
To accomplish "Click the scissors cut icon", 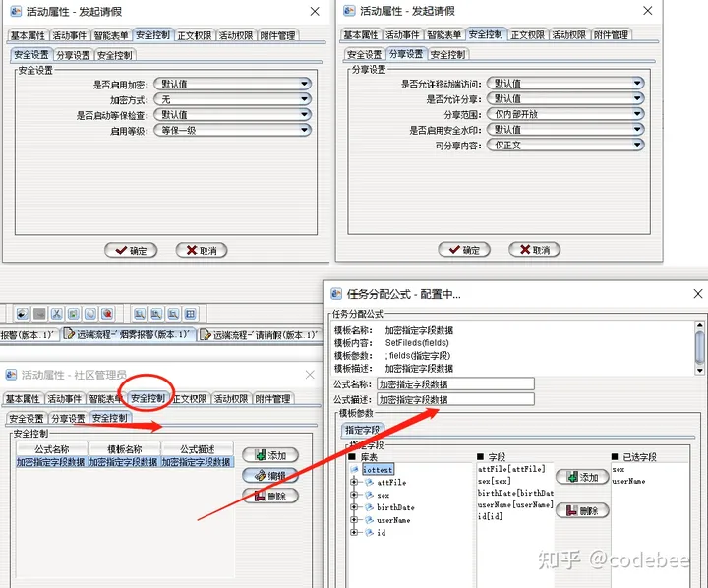I will [x=56, y=314].
